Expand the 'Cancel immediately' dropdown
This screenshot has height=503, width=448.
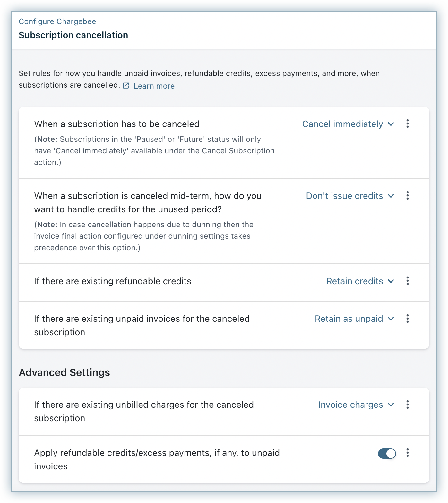point(348,124)
